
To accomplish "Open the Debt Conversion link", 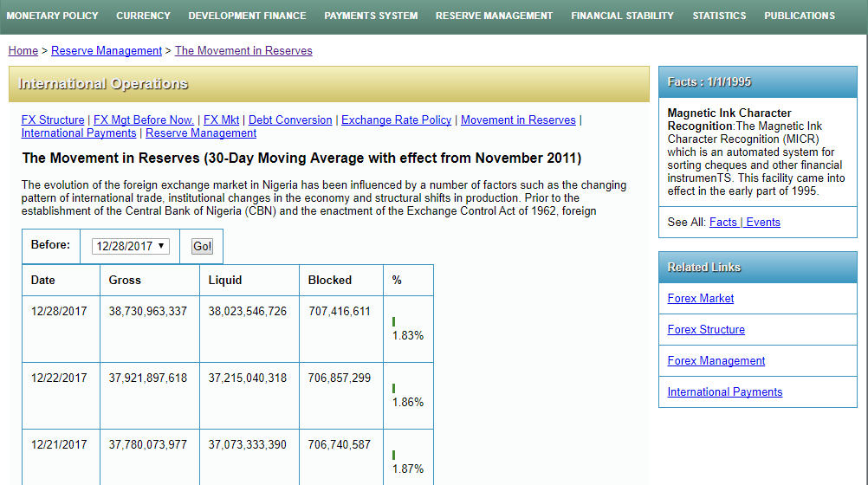I will click(290, 120).
